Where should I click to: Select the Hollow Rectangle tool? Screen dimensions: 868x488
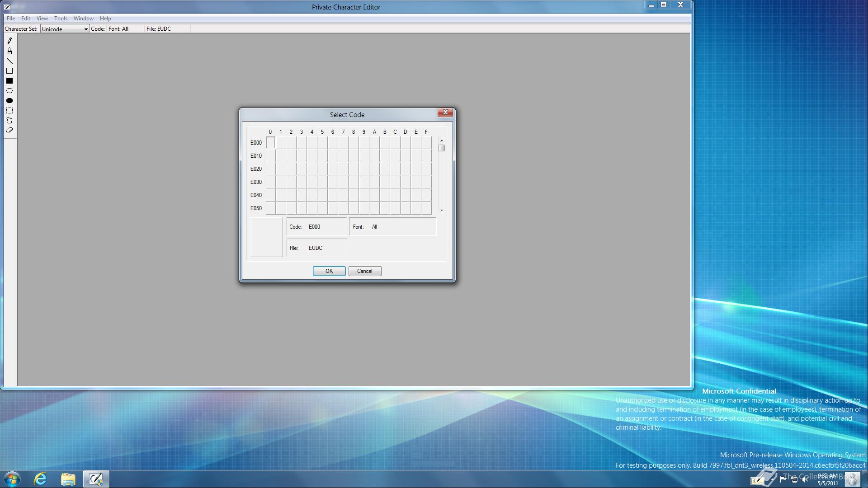point(9,71)
